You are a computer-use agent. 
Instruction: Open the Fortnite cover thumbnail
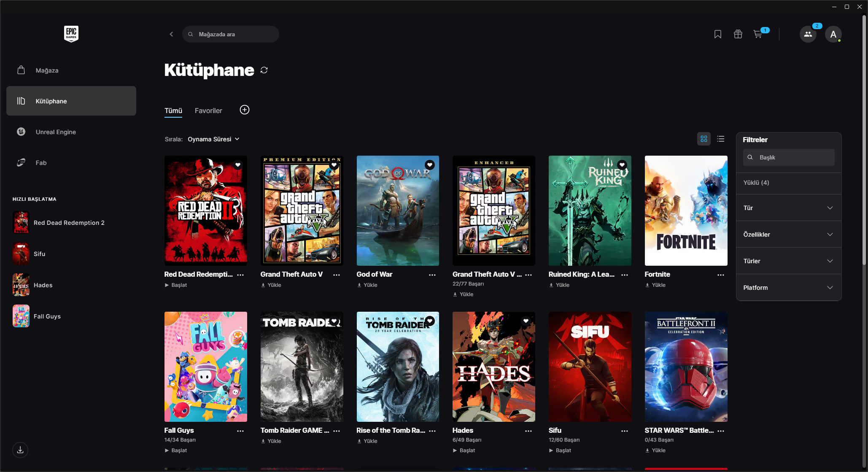click(x=686, y=210)
